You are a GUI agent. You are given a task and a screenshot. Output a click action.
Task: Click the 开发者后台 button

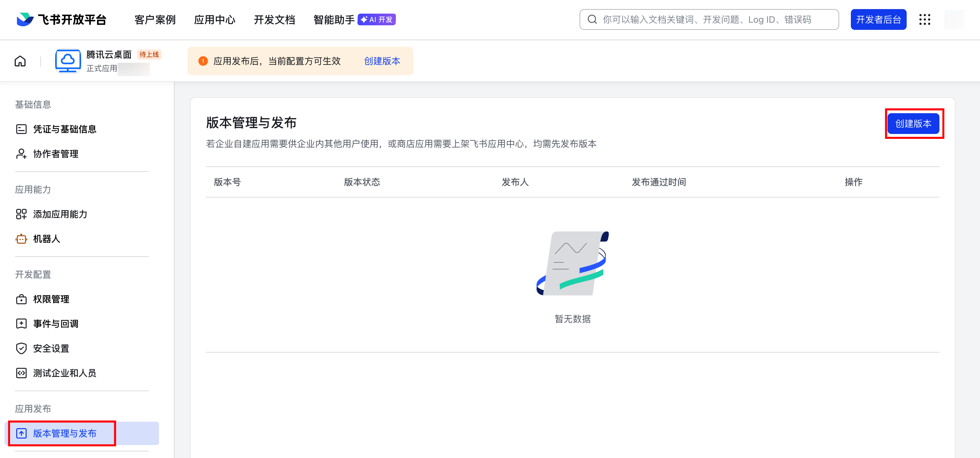tap(878, 19)
